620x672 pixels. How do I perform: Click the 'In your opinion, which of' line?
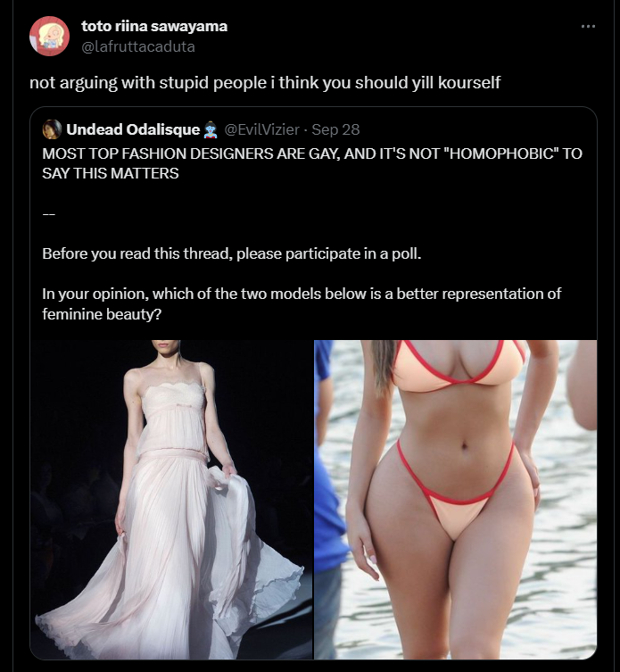(x=302, y=294)
